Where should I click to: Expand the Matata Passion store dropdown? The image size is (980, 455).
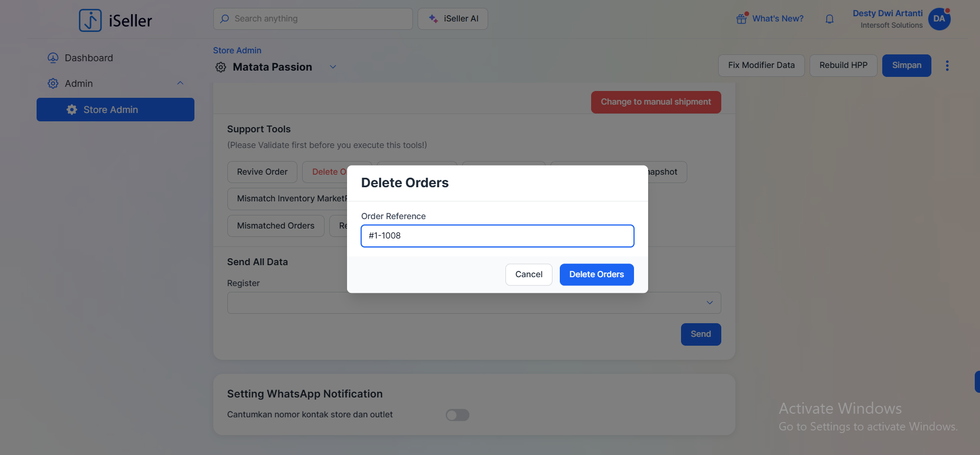(333, 67)
